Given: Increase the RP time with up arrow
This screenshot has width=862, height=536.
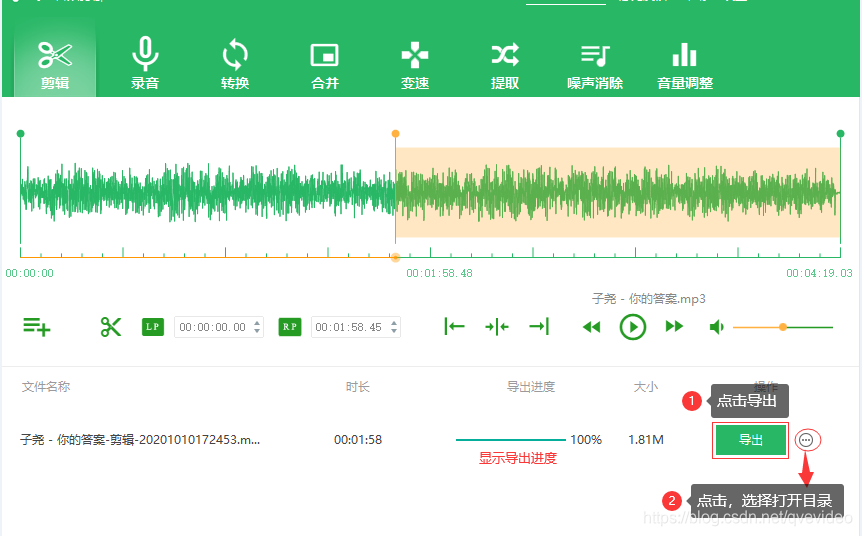Looking at the screenshot, I should click(394, 323).
